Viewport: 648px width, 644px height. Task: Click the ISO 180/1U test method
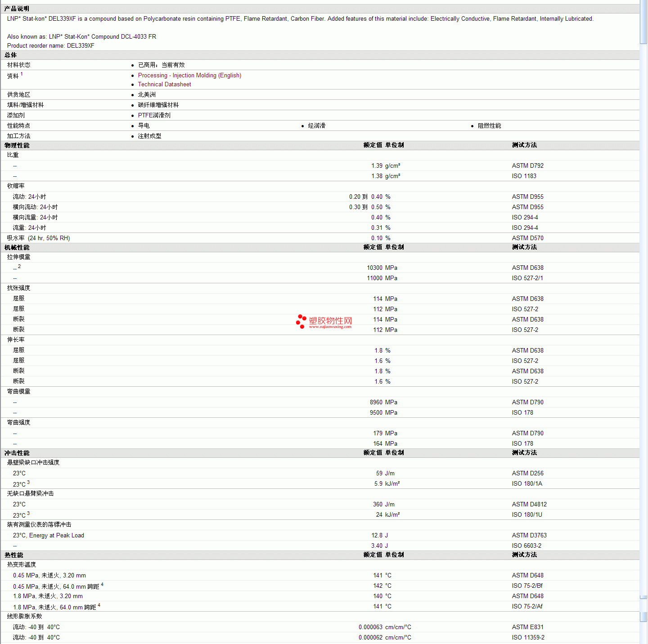[x=527, y=515]
